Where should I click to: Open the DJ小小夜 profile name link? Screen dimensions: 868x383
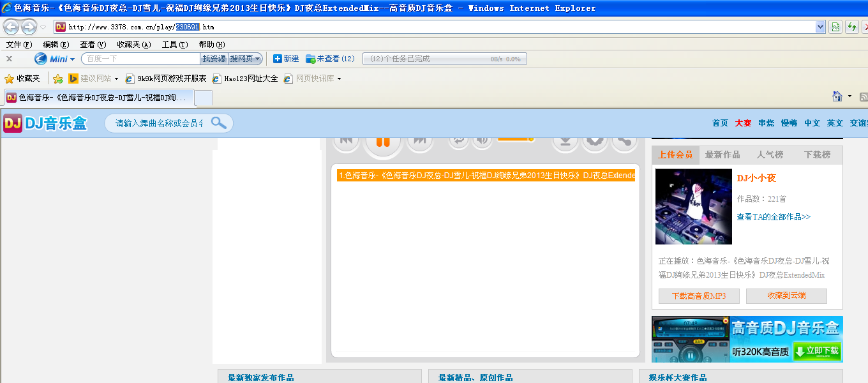click(756, 178)
